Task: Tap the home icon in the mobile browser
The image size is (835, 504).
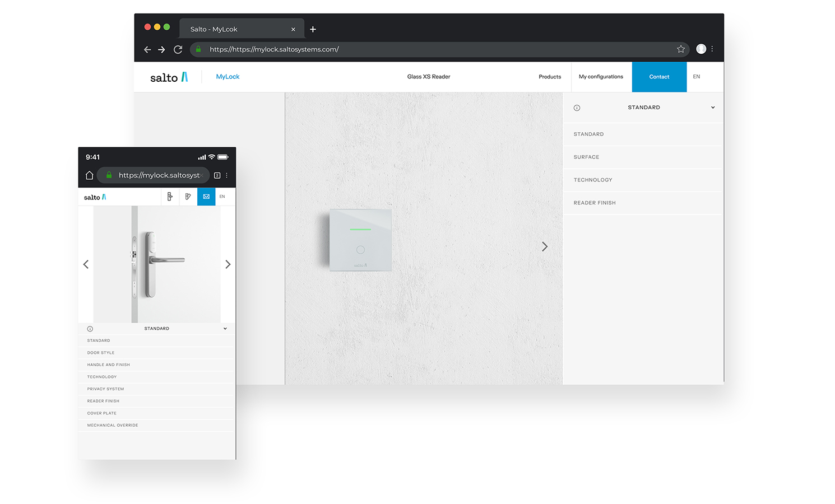Action: pos(89,175)
